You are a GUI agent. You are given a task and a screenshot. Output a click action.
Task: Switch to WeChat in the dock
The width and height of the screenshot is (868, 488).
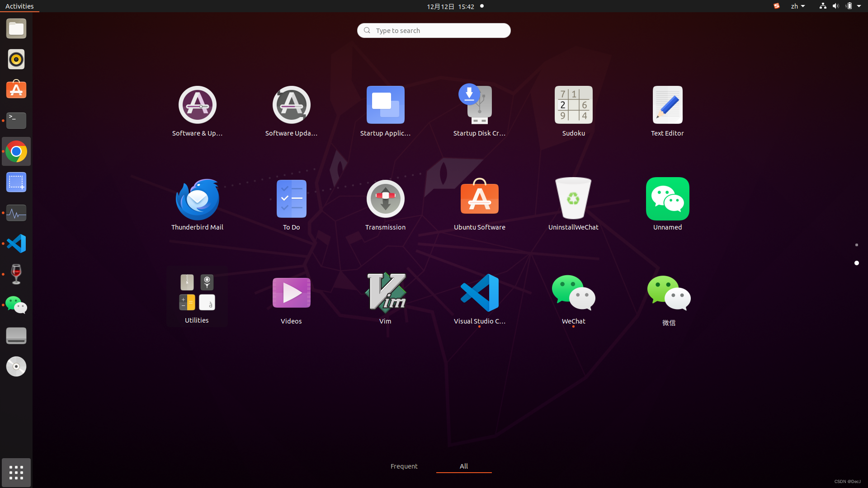[x=16, y=305]
